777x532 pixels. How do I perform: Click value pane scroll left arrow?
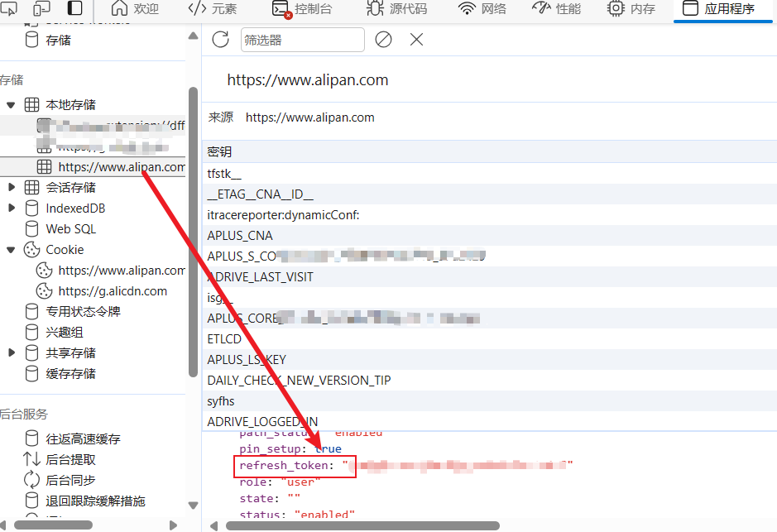(213, 525)
